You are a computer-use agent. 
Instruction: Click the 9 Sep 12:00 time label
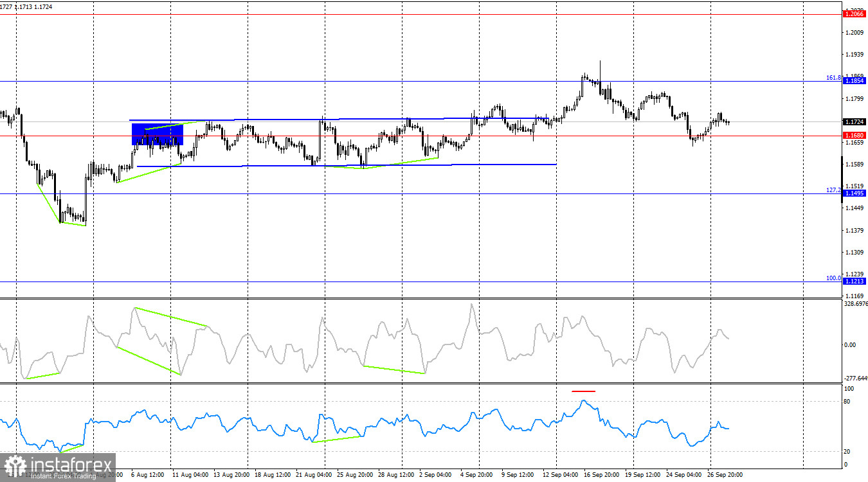(x=518, y=475)
